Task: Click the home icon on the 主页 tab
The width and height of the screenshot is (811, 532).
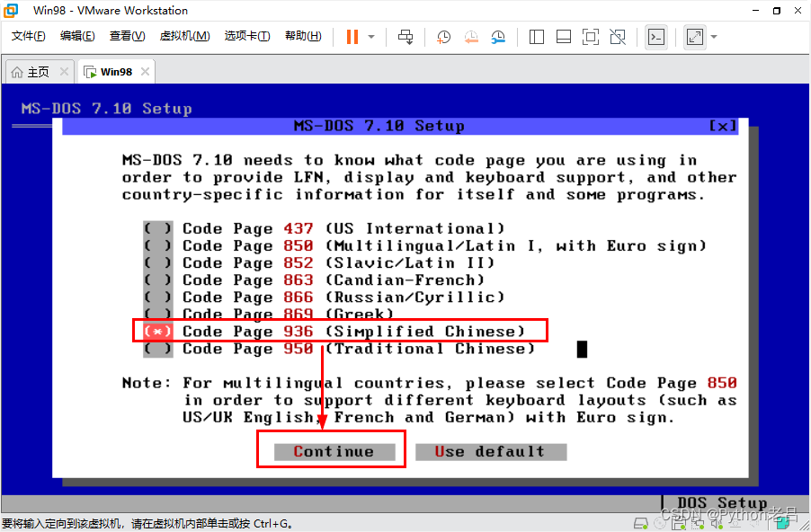Action: (x=17, y=72)
